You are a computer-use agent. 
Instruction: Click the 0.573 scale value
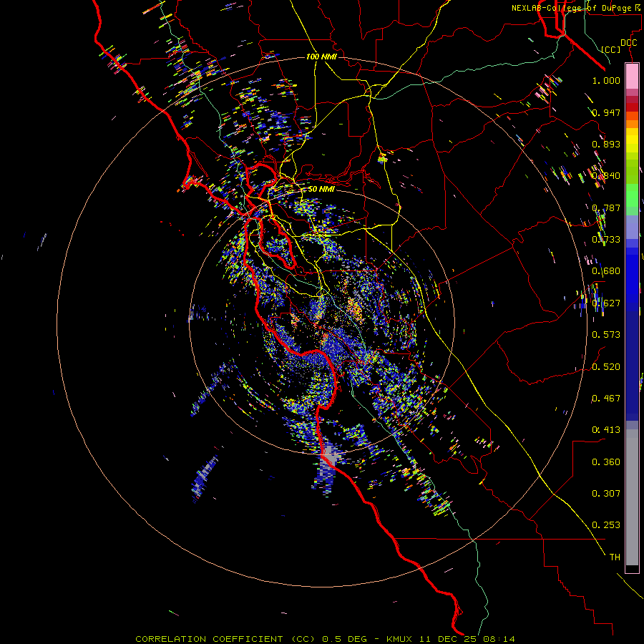606,335
